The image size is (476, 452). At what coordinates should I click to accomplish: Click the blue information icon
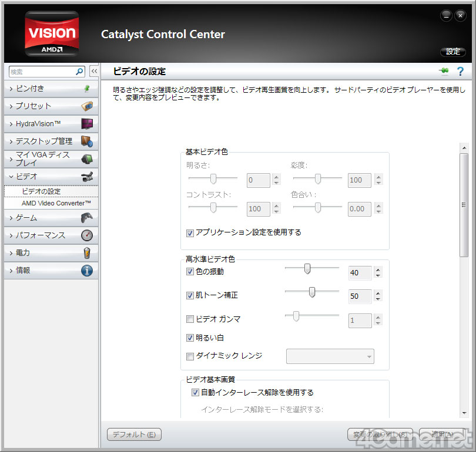point(87,271)
